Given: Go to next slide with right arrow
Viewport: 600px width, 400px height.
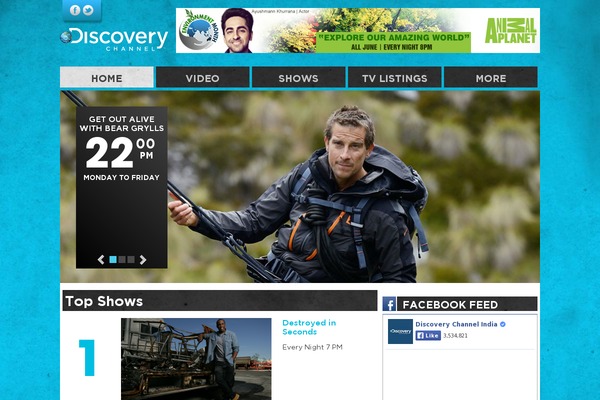Looking at the screenshot, I should 143,260.
